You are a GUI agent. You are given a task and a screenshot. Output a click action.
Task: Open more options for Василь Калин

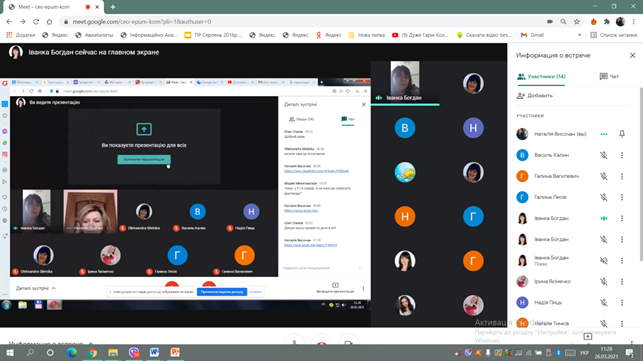[622, 155]
